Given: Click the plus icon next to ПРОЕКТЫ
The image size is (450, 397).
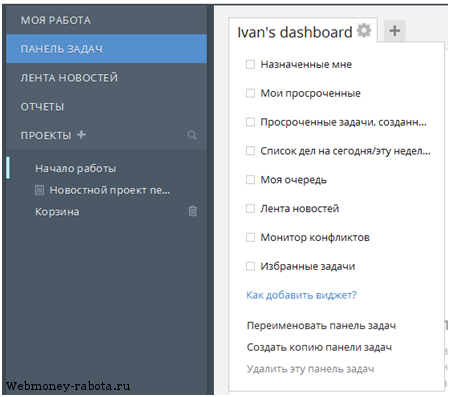Looking at the screenshot, I should click(x=81, y=135).
